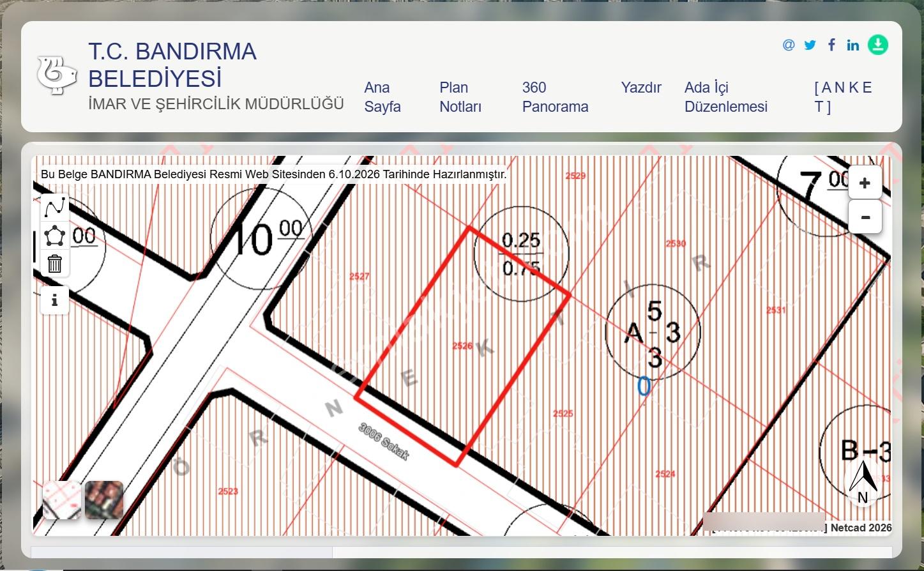Click parcel label 2526
This screenshot has width=924, height=571.
[x=462, y=346]
